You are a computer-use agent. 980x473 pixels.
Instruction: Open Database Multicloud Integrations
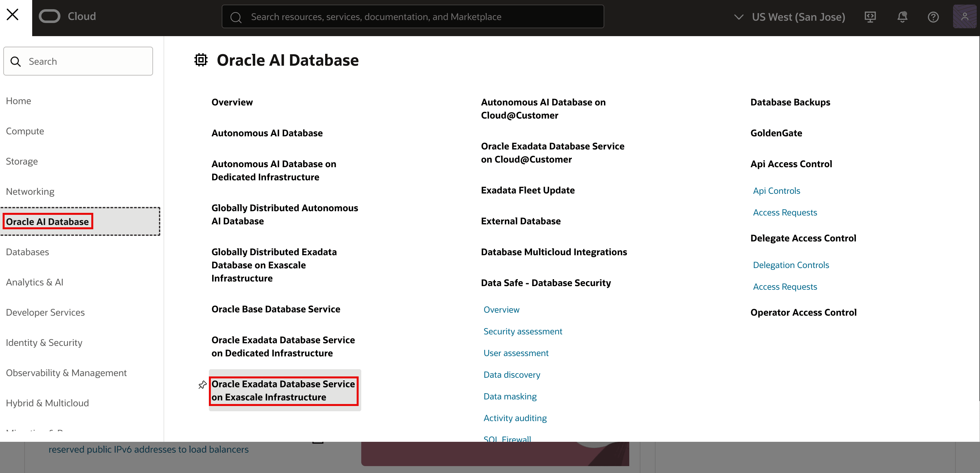(x=554, y=252)
